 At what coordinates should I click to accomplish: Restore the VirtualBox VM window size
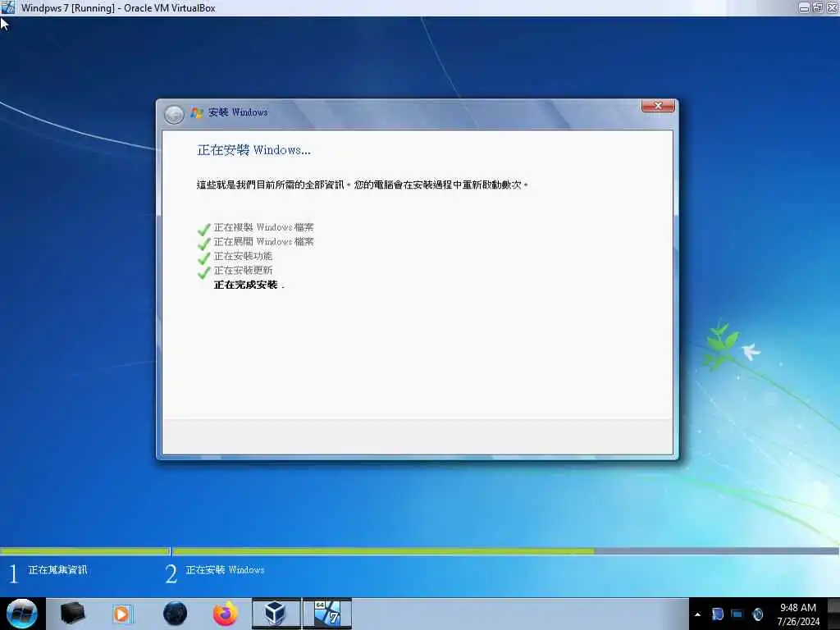click(818, 7)
